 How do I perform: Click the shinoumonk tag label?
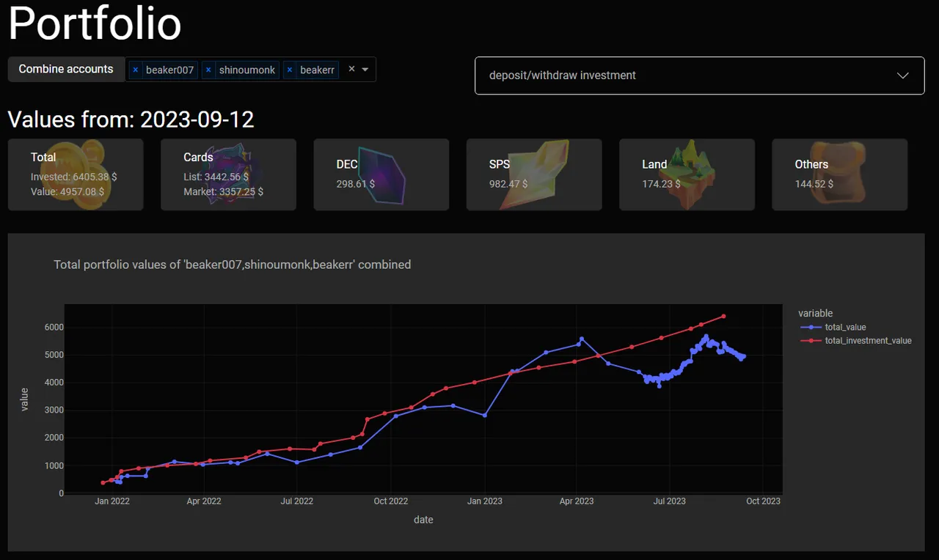247,70
